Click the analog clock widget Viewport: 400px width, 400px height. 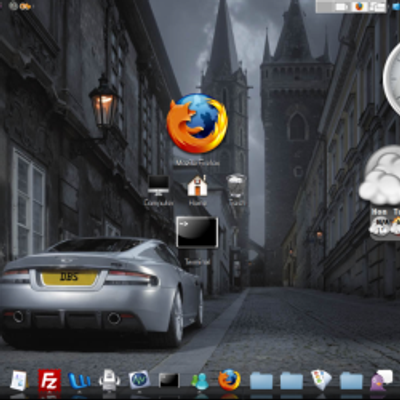pos(391,78)
